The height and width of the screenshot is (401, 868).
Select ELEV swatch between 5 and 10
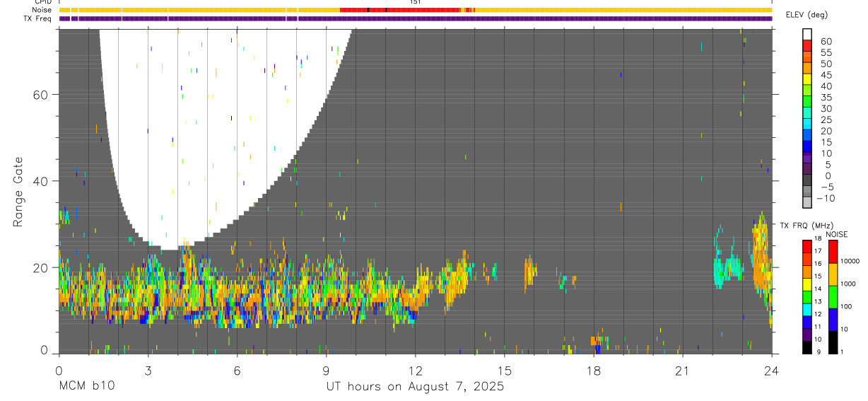(807, 158)
